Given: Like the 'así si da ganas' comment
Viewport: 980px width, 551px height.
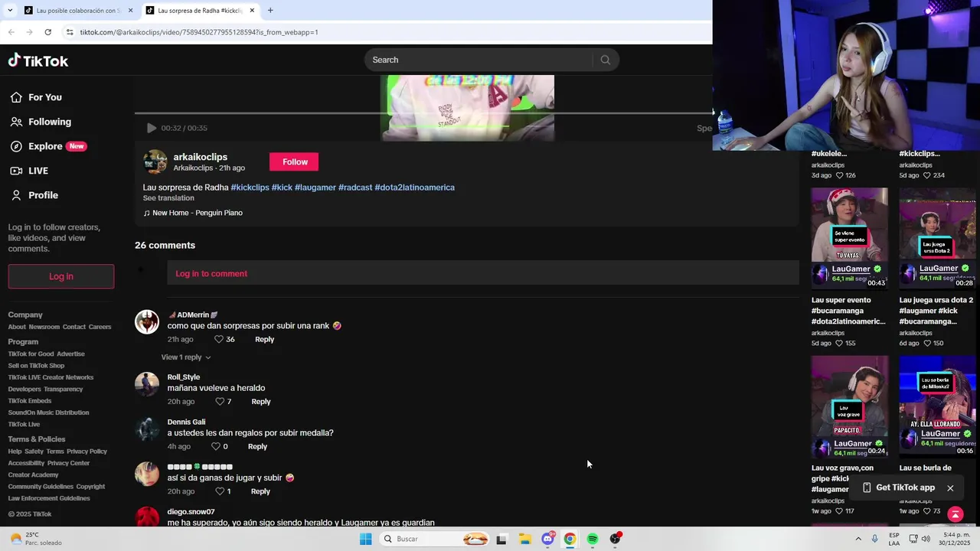Looking at the screenshot, I should tap(220, 491).
